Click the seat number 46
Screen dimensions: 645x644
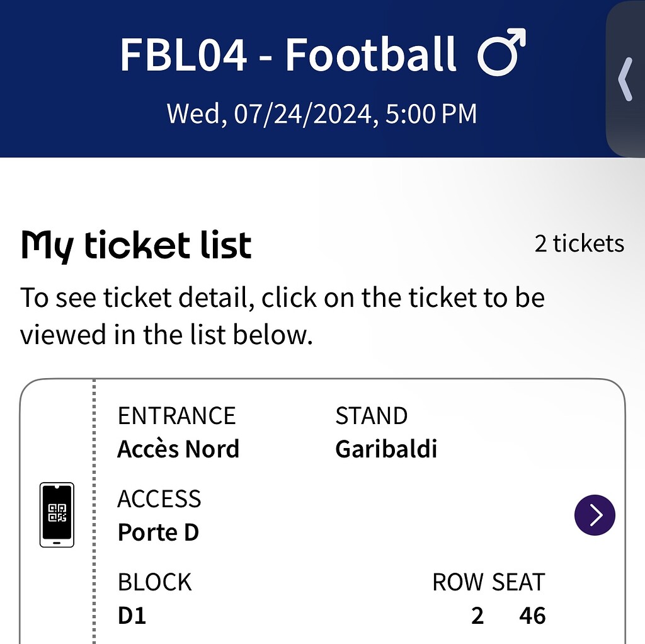pos(532,616)
